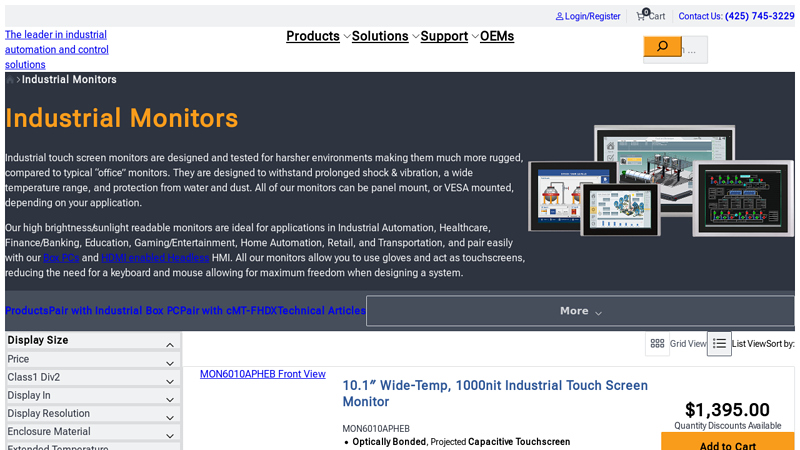800x450 pixels.
Task: Open the shopping cart icon
Action: pyautogui.click(x=641, y=16)
